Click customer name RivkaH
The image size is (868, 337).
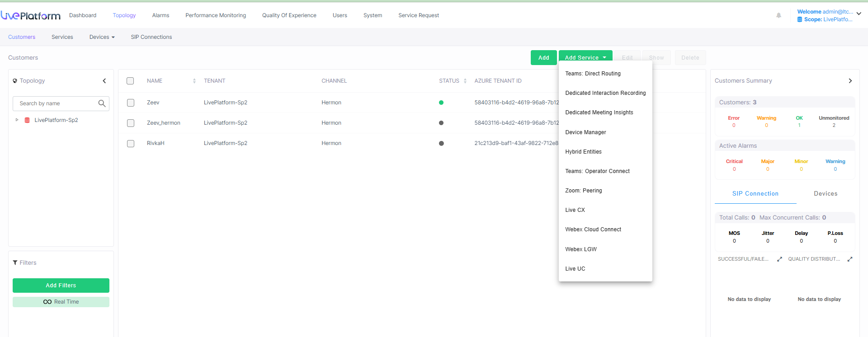click(x=156, y=143)
